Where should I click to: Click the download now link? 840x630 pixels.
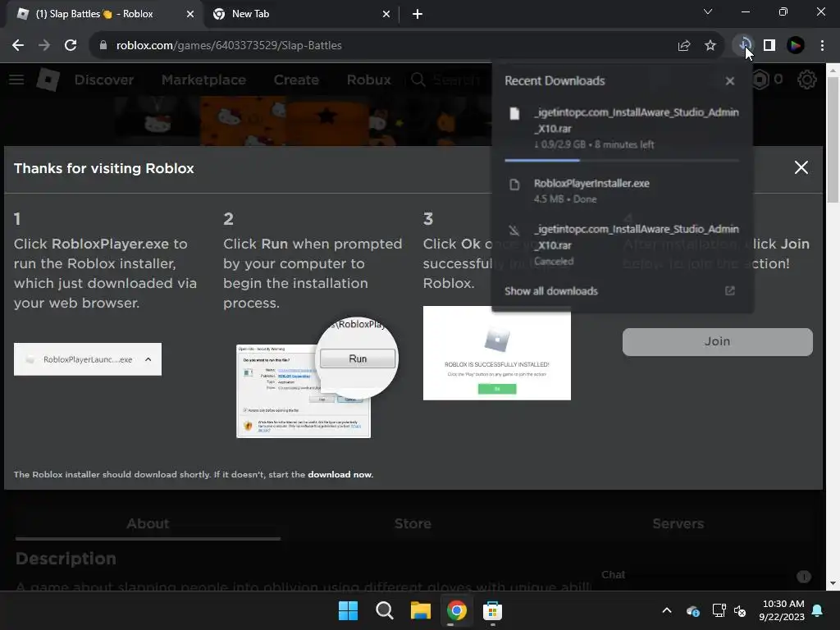340,475
